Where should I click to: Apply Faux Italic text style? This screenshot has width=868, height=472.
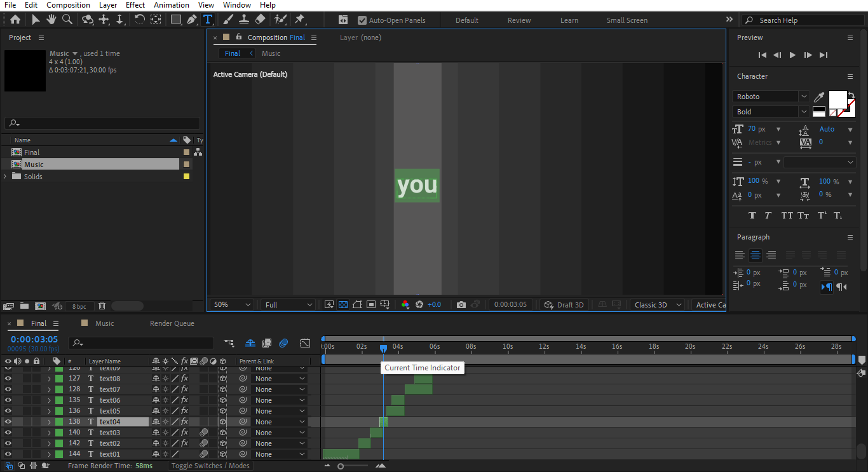(x=768, y=215)
